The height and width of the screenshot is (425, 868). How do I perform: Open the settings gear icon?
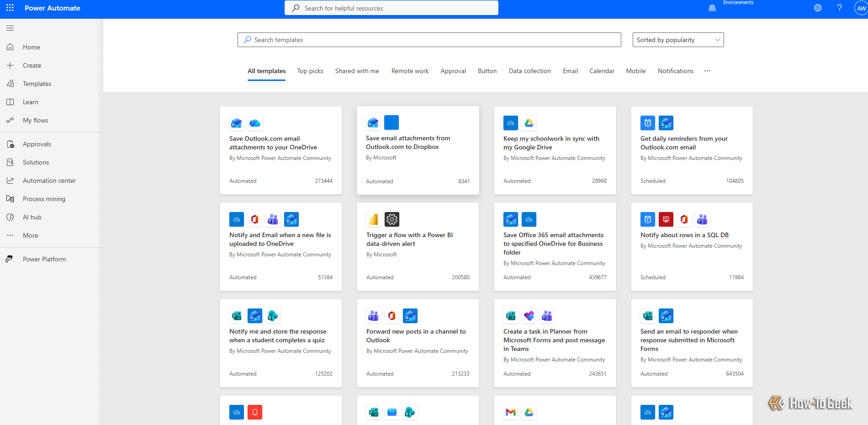pyautogui.click(x=818, y=8)
